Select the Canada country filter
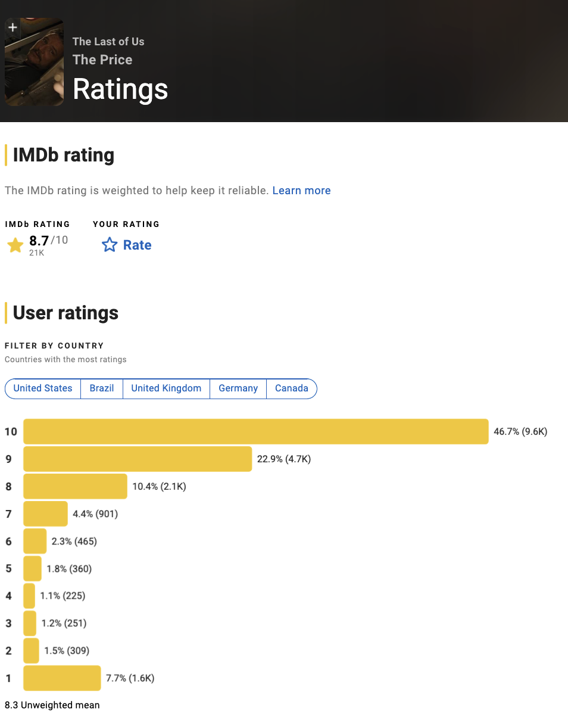Screen dimensions: 568x728 292,388
